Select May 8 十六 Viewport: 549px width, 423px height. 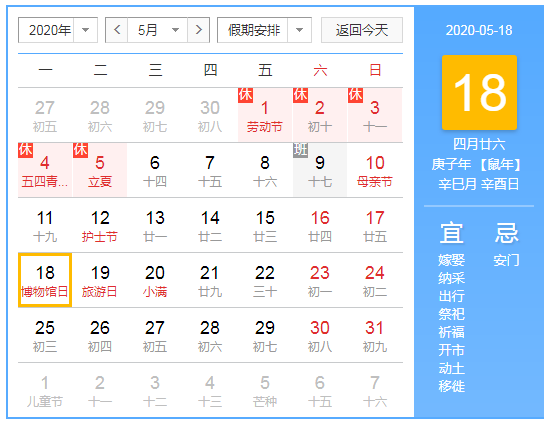point(265,170)
